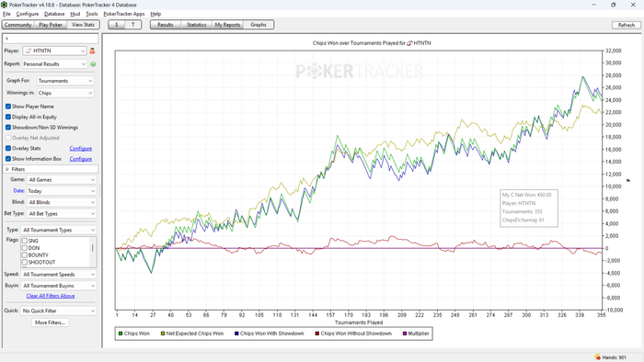Switch to cash game mode with $ button

tap(117, 25)
